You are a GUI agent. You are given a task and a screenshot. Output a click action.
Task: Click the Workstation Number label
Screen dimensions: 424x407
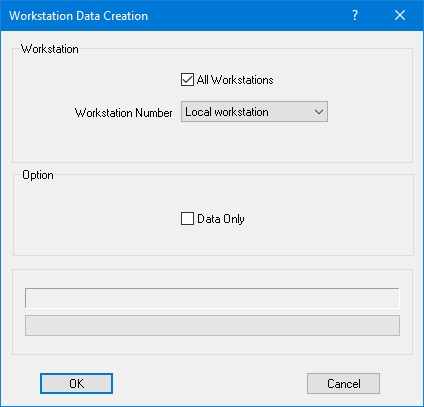(124, 113)
